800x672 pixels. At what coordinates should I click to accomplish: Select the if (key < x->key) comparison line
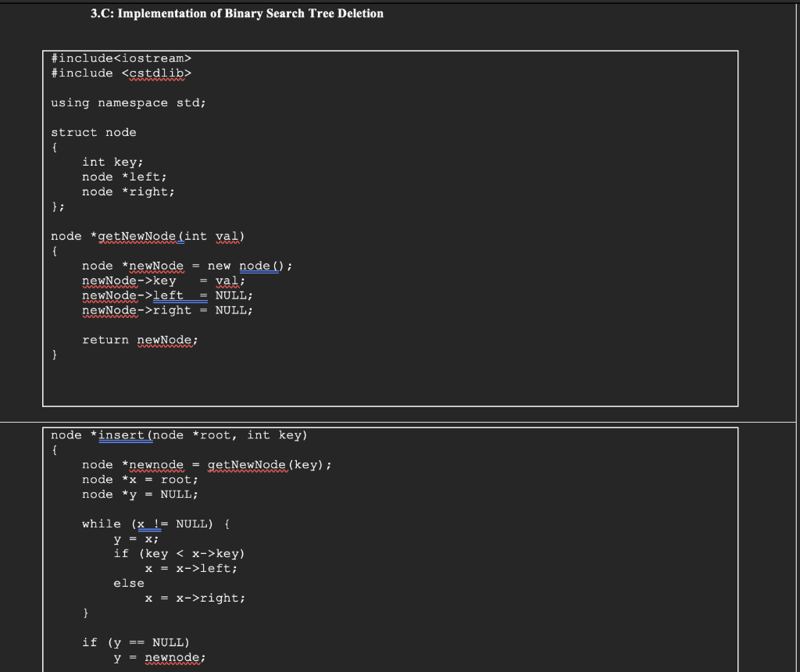180,553
